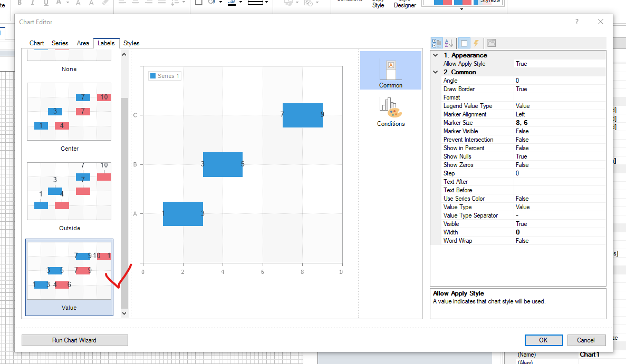Click the Chart Editor help question mark
Screen dimensions: 626x364
pyautogui.click(x=576, y=22)
